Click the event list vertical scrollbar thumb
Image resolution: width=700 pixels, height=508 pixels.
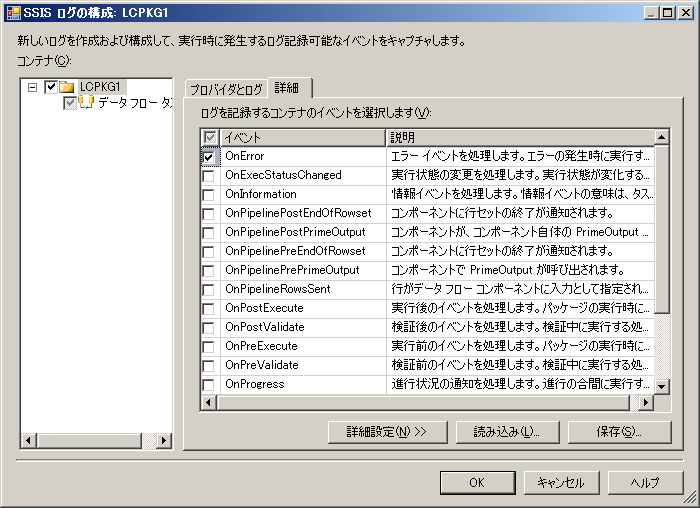[x=662, y=229]
